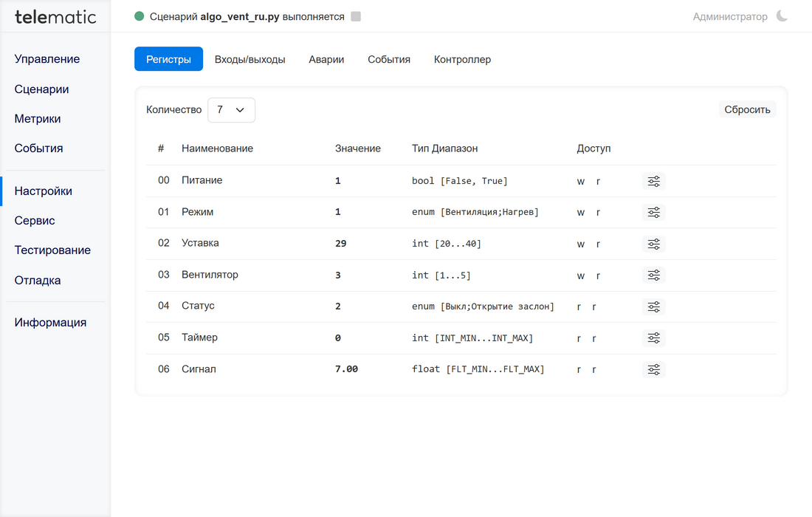Open settings icon for Режим register
812x517 pixels.
[653, 213]
